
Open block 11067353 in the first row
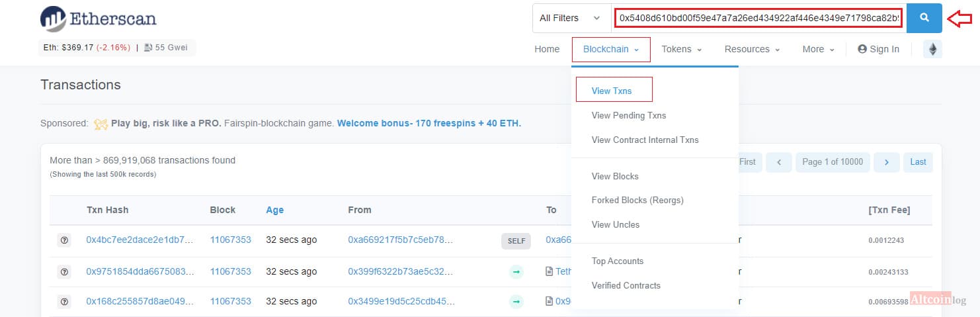coord(231,240)
